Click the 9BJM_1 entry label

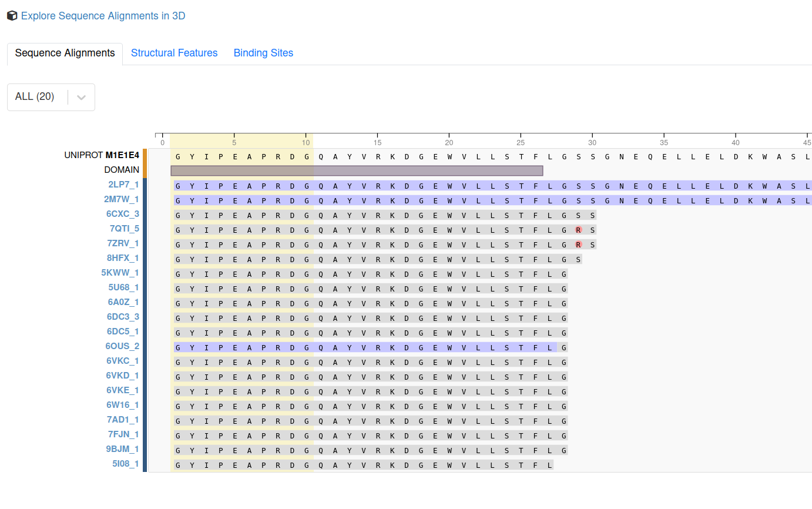pos(123,449)
